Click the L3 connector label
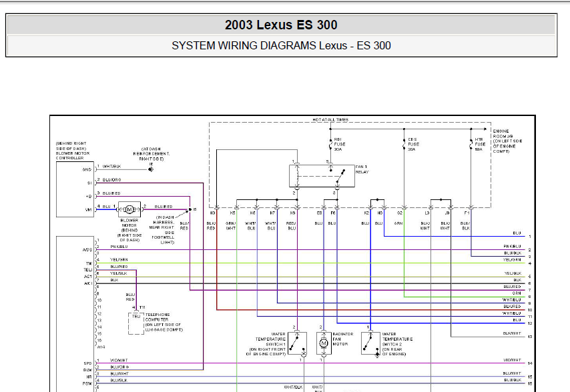 point(427,213)
